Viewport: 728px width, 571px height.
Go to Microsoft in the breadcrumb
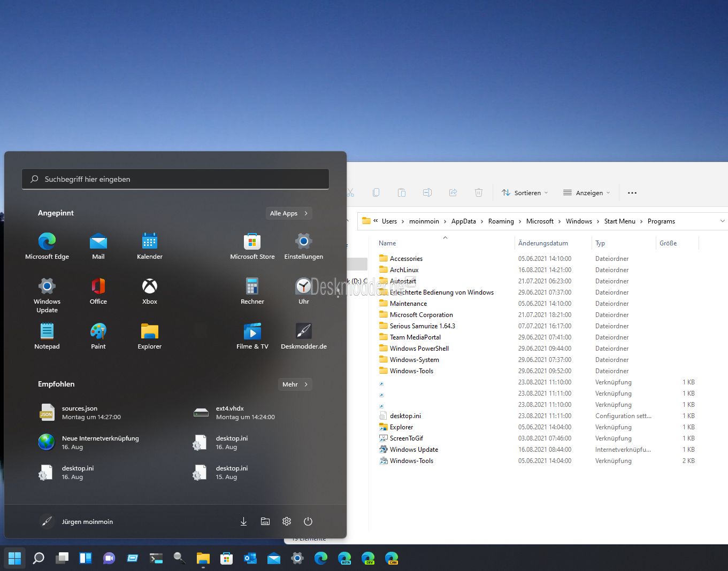540,221
